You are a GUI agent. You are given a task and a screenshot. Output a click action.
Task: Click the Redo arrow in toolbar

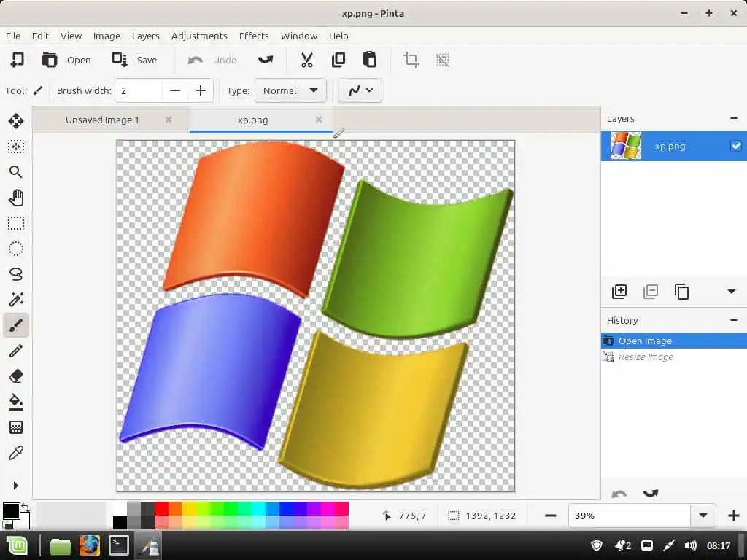tap(266, 60)
